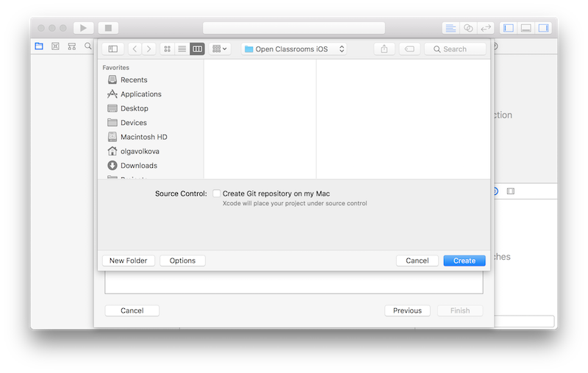Viewport: 588px width, 373px height.
Task: Open the item grouping dropdown
Action: 220,49
